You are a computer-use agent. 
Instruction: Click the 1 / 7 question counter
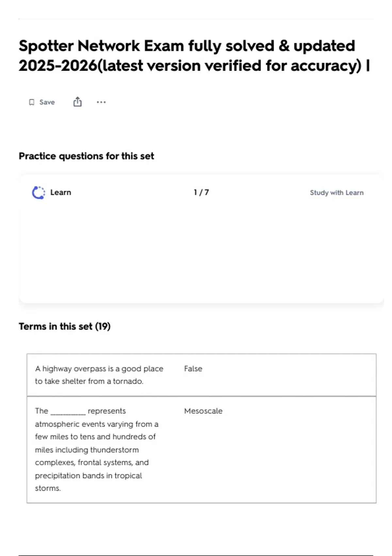(x=201, y=192)
